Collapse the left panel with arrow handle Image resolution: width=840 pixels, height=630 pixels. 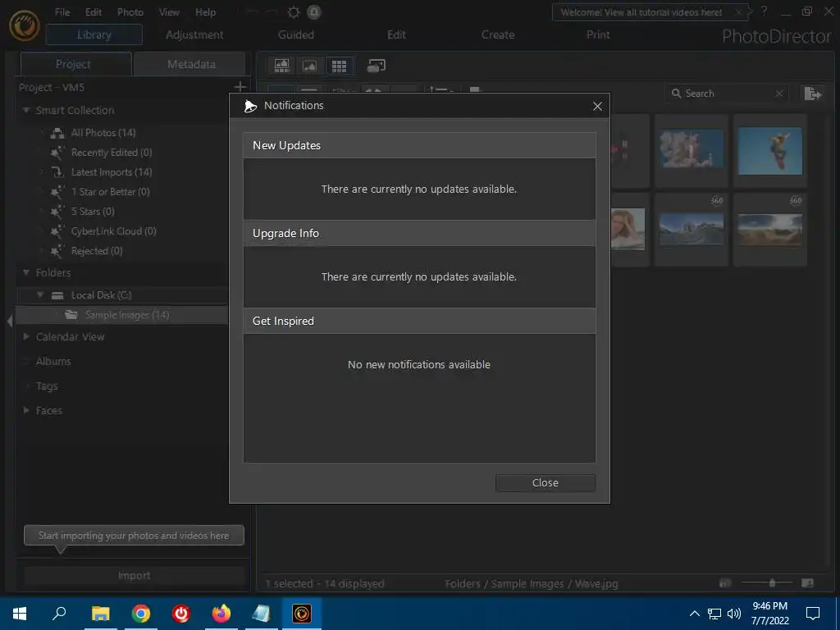[10, 321]
